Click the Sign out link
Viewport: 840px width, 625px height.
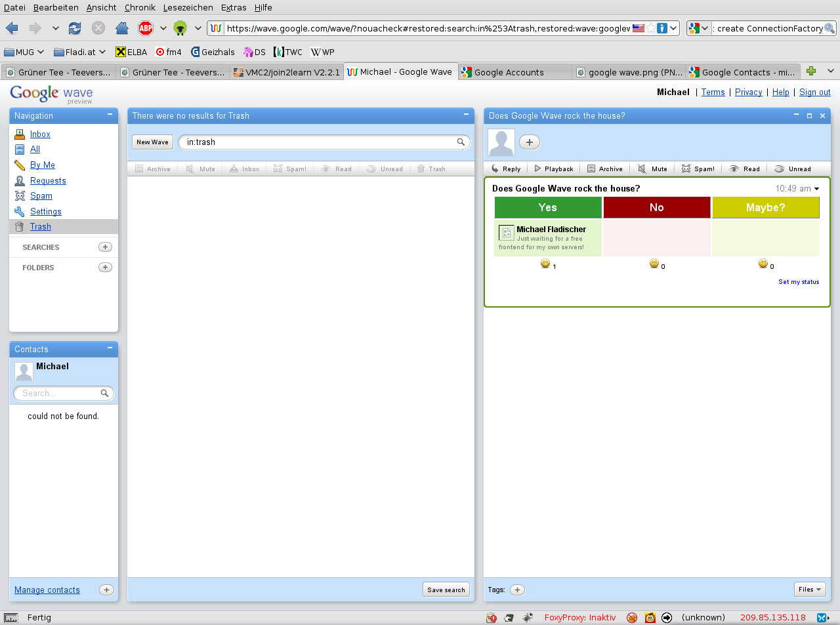[x=814, y=92]
